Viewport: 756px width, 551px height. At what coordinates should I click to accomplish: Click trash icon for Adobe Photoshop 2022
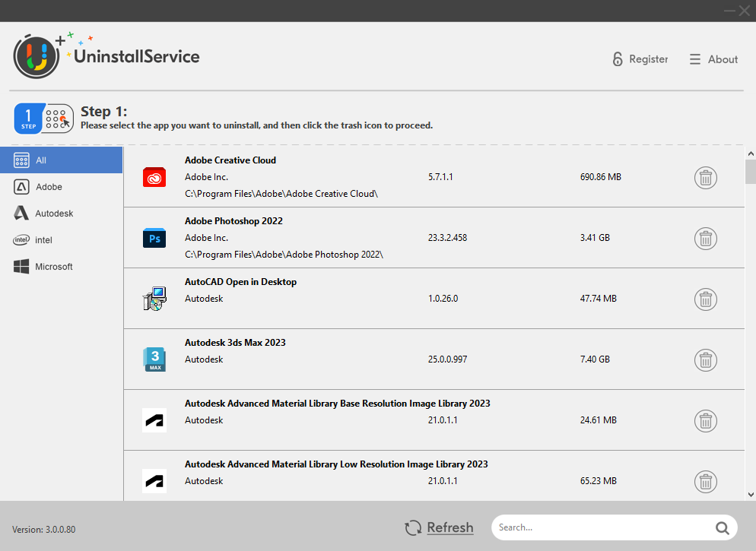[x=705, y=239]
